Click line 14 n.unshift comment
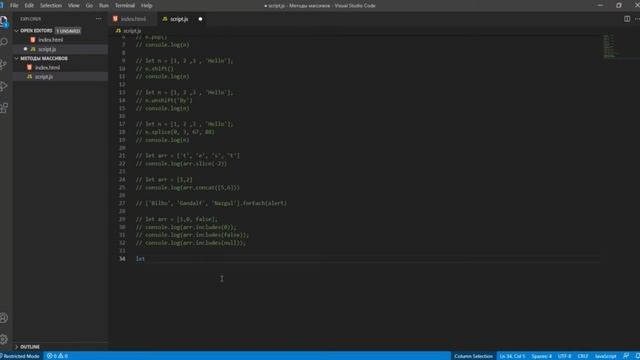640x360 pixels. (x=164, y=100)
